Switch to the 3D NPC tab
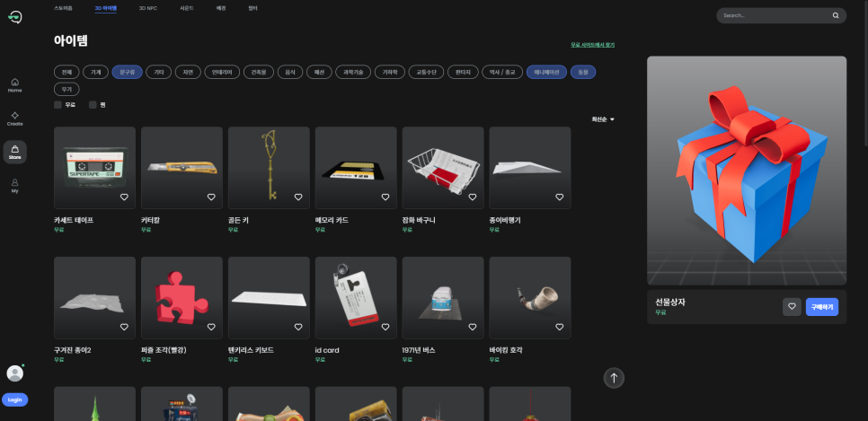868x421 pixels. (147, 8)
